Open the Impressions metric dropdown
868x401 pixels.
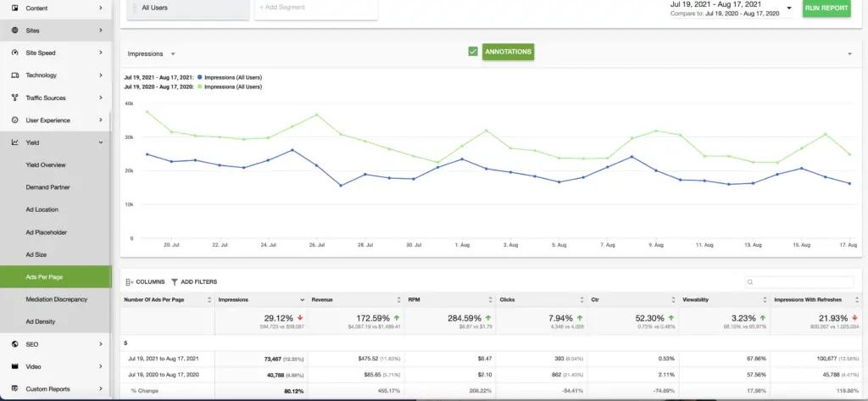click(x=151, y=53)
